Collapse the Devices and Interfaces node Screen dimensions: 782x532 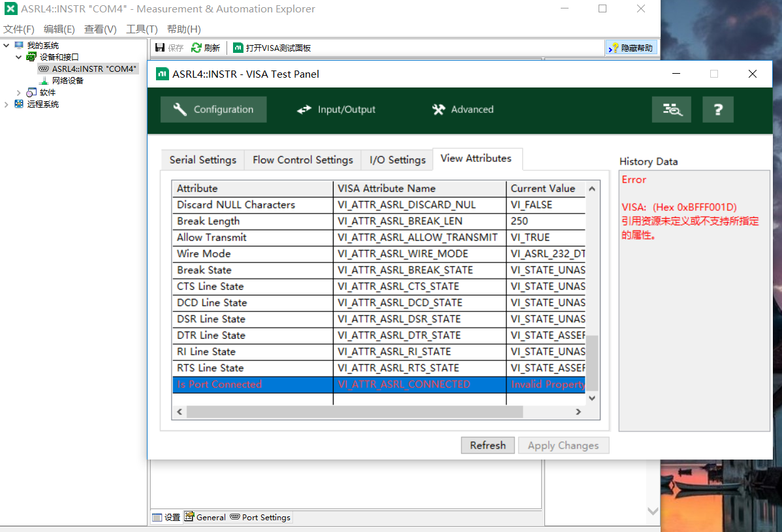click(19, 57)
